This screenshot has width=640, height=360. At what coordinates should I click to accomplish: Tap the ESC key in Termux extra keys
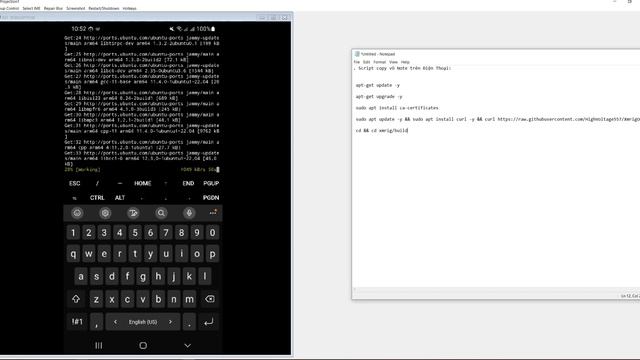tap(75, 184)
